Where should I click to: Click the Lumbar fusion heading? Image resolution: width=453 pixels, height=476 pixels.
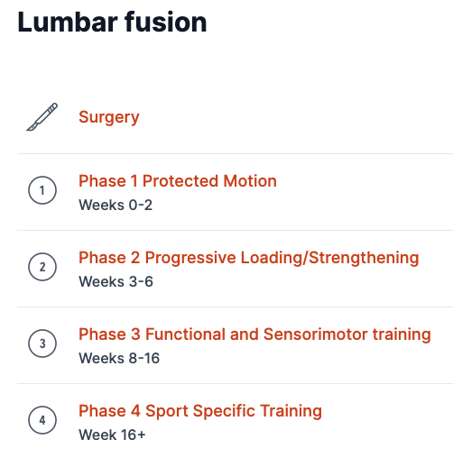[x=112, y=22]
